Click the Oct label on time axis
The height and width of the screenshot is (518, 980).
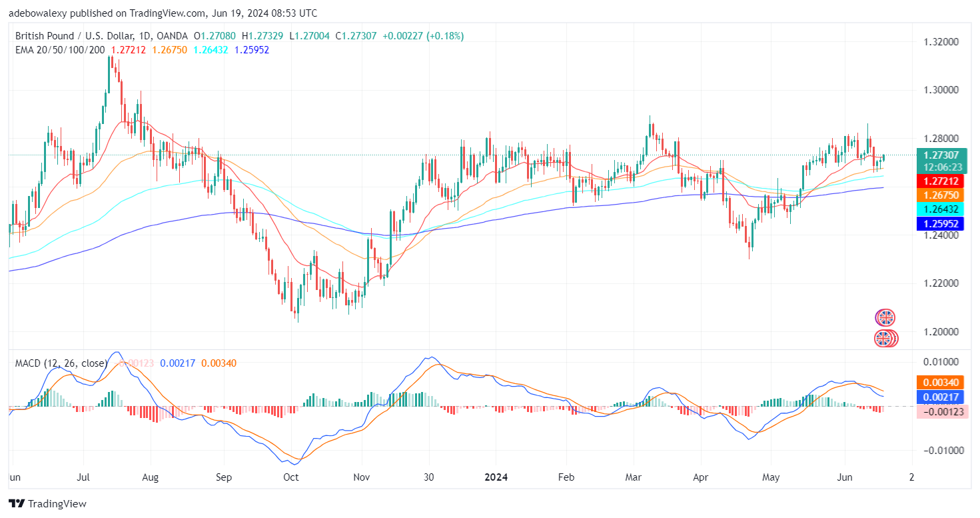[290, 477]
